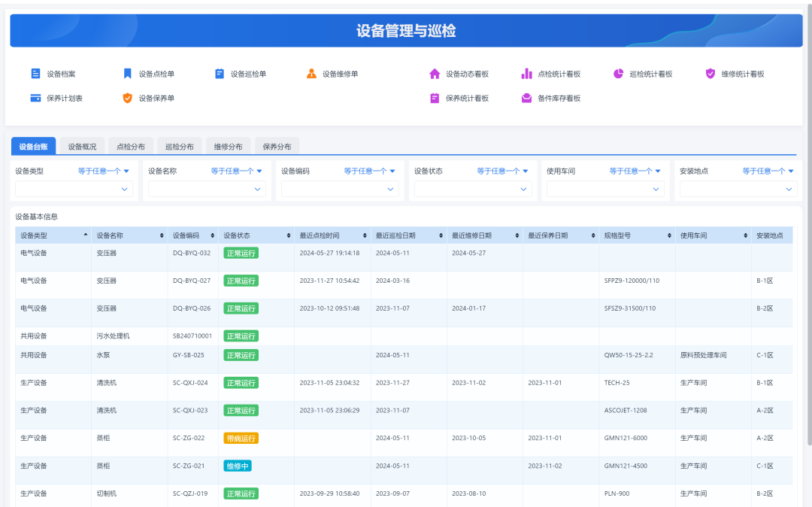This screenshot has height=507, width=812.
Task: Open the 设备类型 filter value dropdown
Action: 73,189
